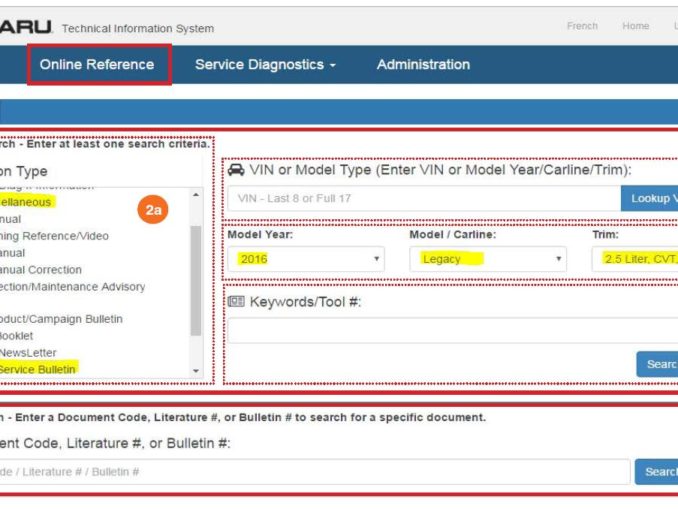Image resolution: width=678 pixels, height=509 pixels.
Task: Open the Trim dropdown
Action: tap(638, 259)
